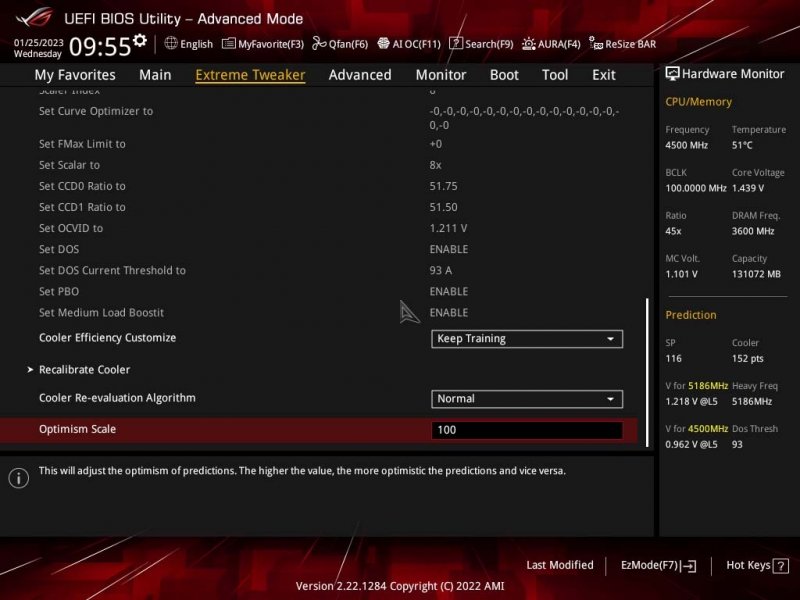The image size is (800, 600).
Task: Click the info icon beside help text
Action: click(19, 478)
